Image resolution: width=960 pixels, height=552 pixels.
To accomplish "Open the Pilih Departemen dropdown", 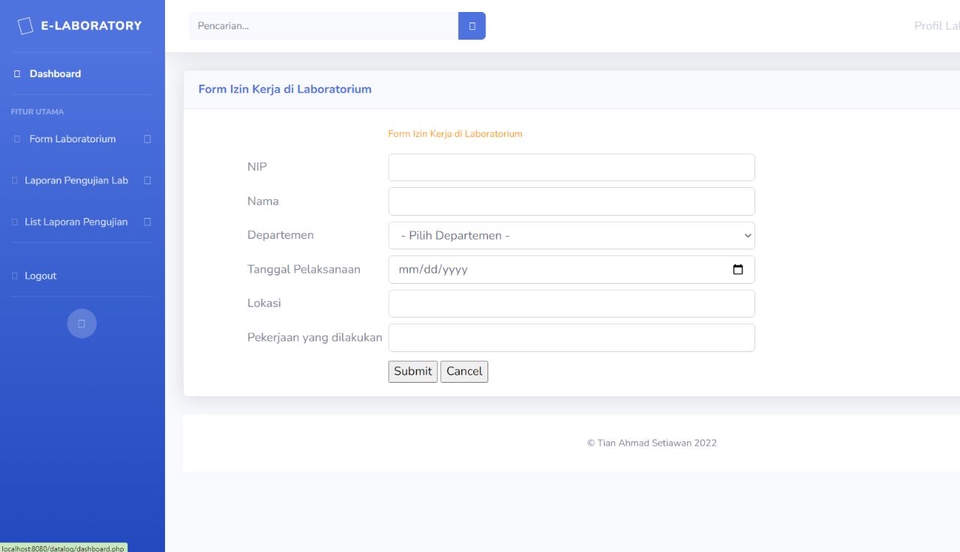I will [x=571, y=235].
